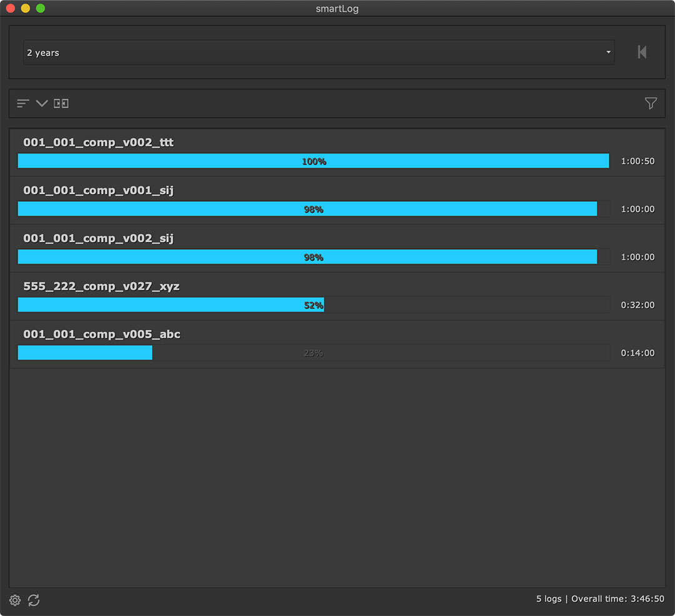Select log 555_222_comp_v027_xyz
Viewport: 675px width, 616px height.
pyautogui.click(x=101, y=287)
